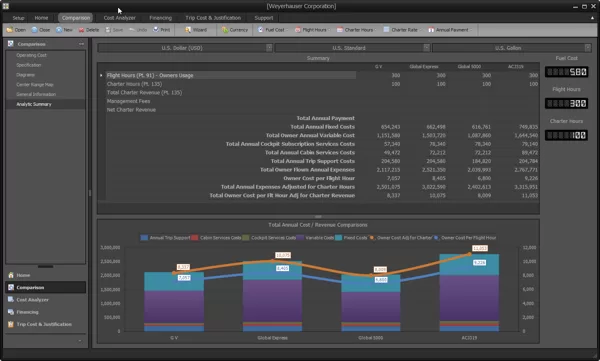Open the Fuel Cost toolbar dropdown

click(x=272, y=30)
